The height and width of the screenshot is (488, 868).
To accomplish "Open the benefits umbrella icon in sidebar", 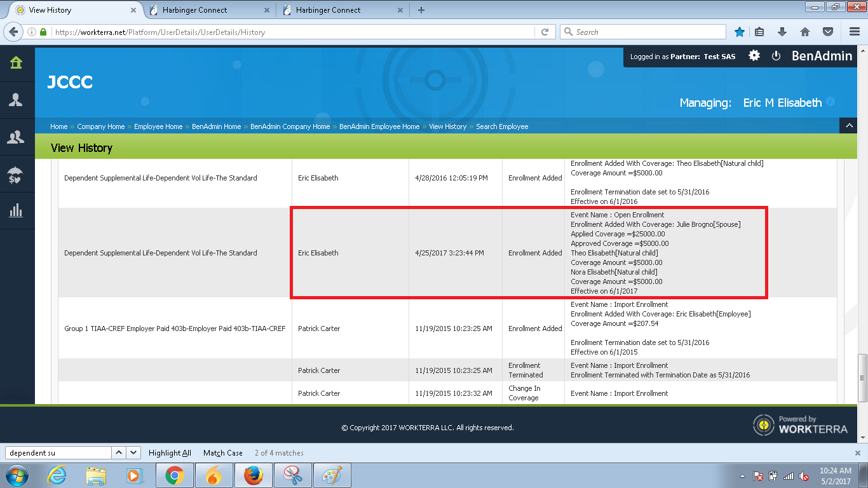I will [x=16, y=174].
